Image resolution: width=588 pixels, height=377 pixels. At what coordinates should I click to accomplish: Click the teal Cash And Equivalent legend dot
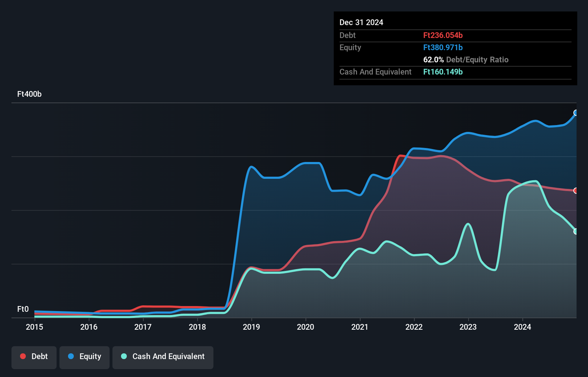pyautogui.click(x=124, y=356)
